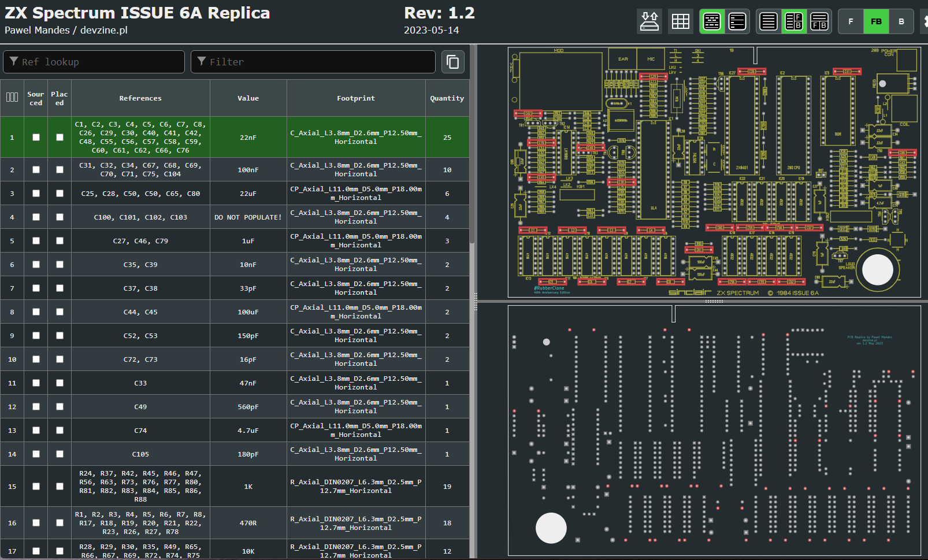928x560 pixels.
Task: Select the 4.7uF value cell
Action: pyautogui.click(x=248, y=430)
